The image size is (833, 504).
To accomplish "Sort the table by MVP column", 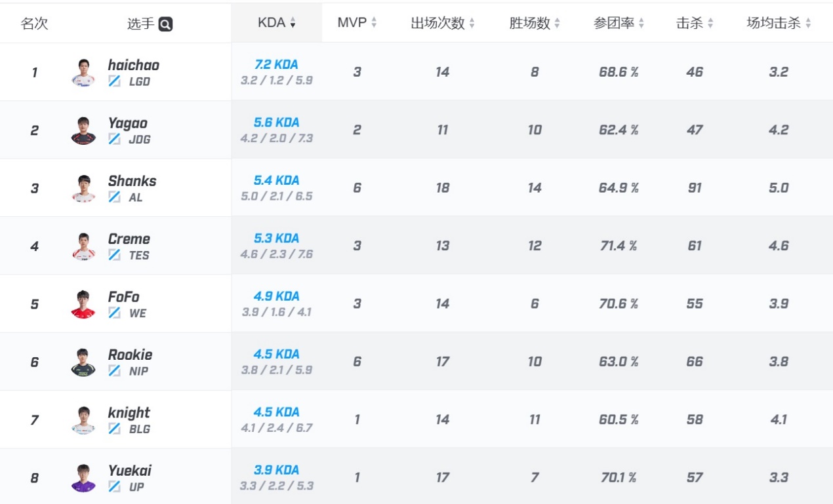I will (x=357, y=23).
